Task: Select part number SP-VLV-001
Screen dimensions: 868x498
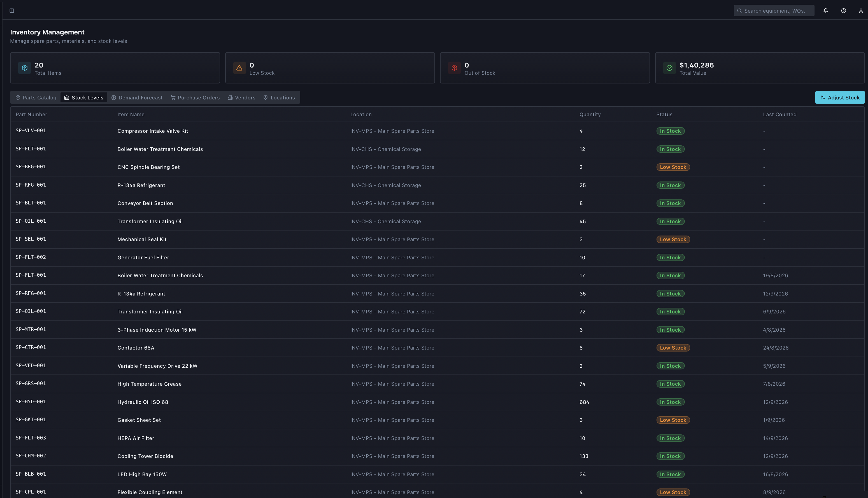Action: tap(31, 131)
